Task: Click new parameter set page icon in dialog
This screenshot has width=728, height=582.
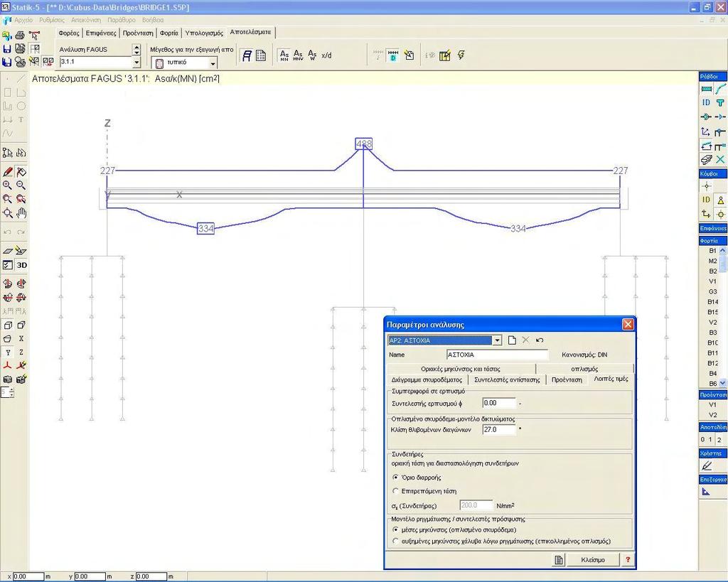Action: click(512, 340)
